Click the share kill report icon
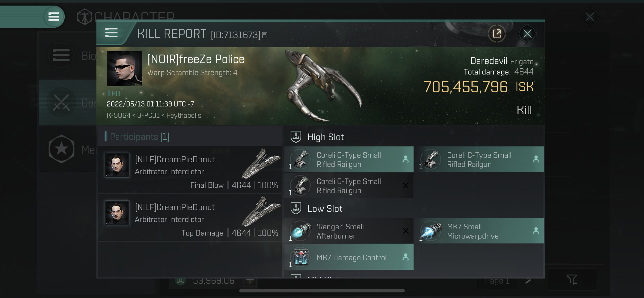This screenshot has height=298, width=644. click(497, 33)
